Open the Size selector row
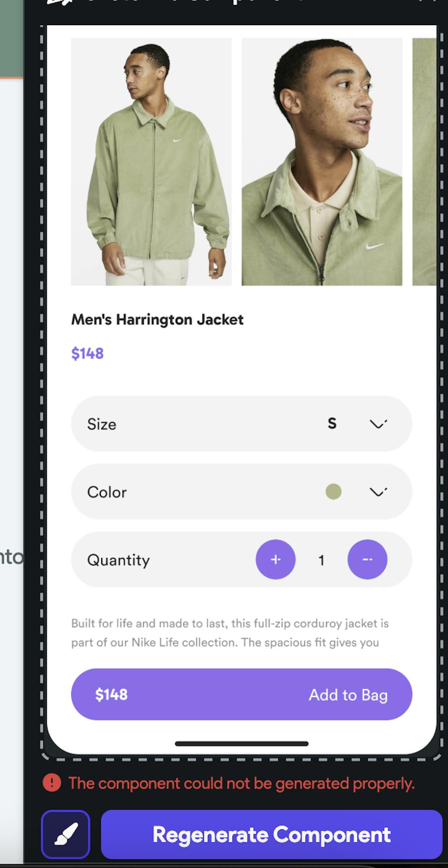Image resolution: width=448 pixels, height=868 pixels. (x=241, y=424)
